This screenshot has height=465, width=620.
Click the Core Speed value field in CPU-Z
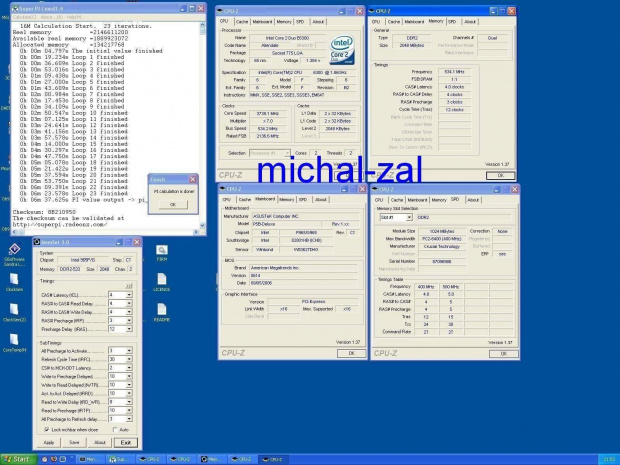268,113
